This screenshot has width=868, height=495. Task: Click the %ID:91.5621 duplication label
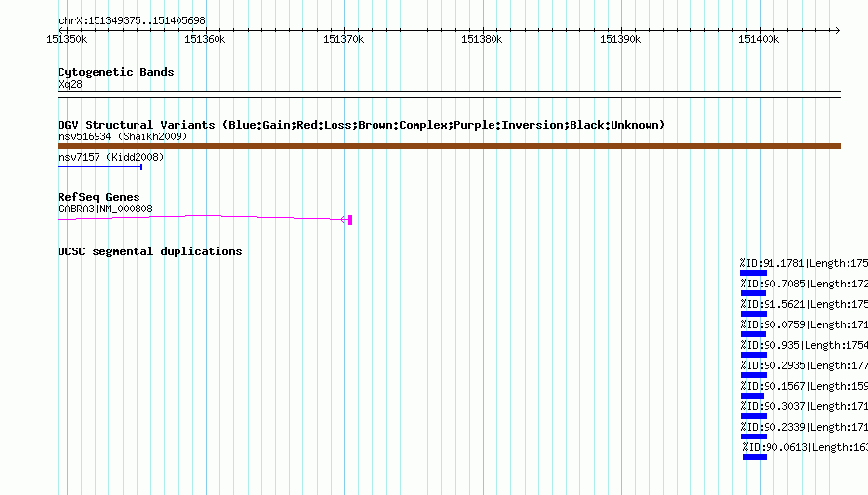[805, 304]
